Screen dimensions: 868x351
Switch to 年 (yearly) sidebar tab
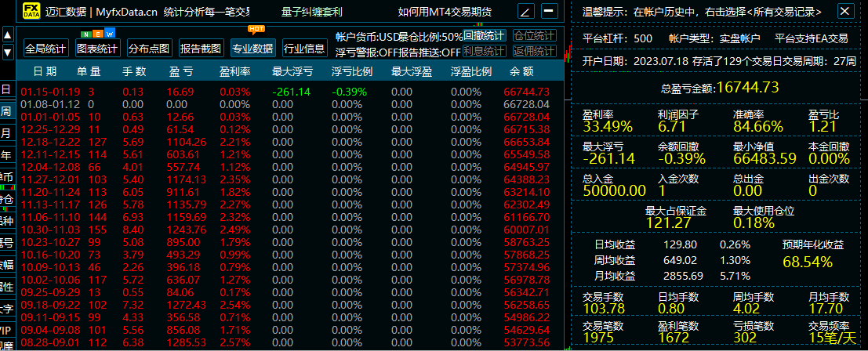click(6, 156)
